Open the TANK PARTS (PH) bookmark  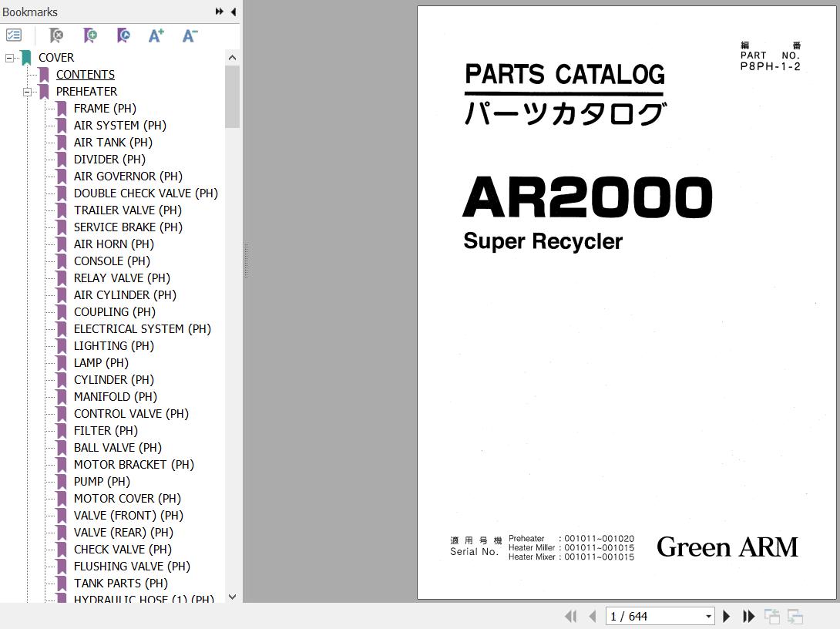[x=120, y=584]
